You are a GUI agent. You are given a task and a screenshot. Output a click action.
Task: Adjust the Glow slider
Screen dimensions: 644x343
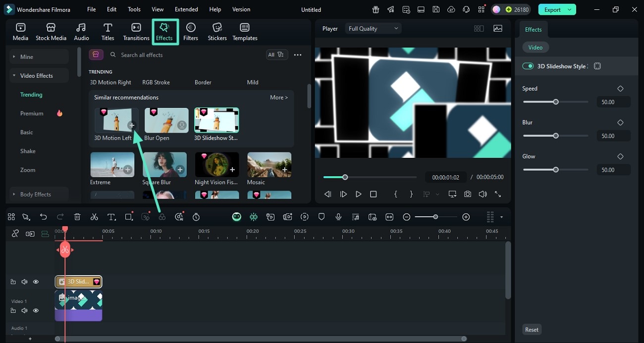pos(556,170)
